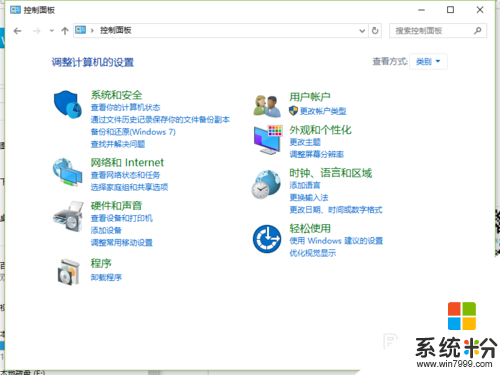500x375 pixels.
Task: Go up one level with the up arrow
Action: pyautogui.click(x=65, y=31)
